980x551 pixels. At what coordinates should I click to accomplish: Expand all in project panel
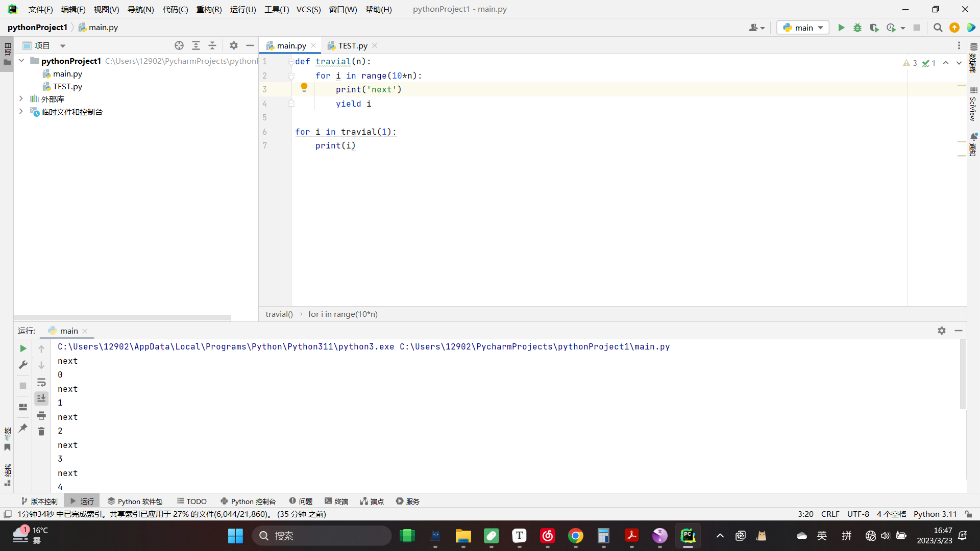click(196, 45)
